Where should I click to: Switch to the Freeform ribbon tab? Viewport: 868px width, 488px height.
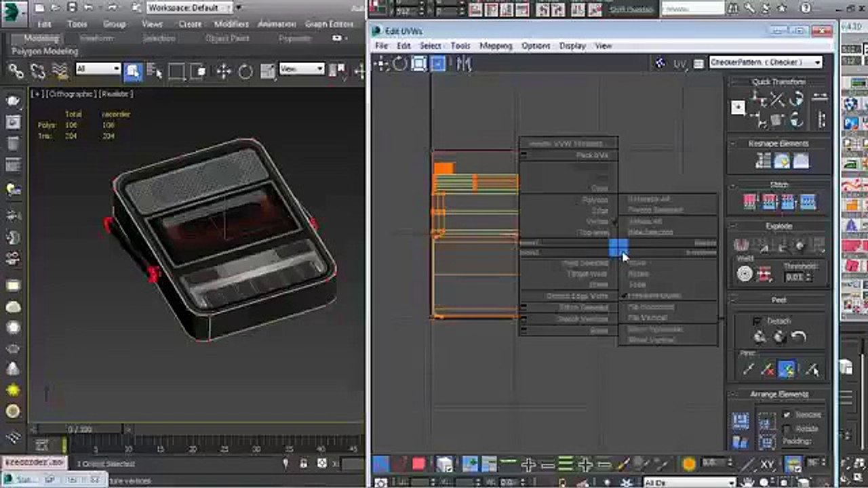pyautogui.click(x=97, y=39)
